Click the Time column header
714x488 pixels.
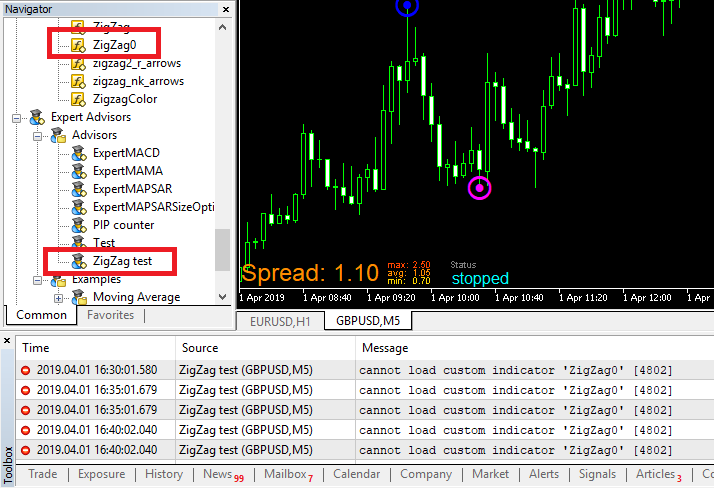(x=96, y=348)
